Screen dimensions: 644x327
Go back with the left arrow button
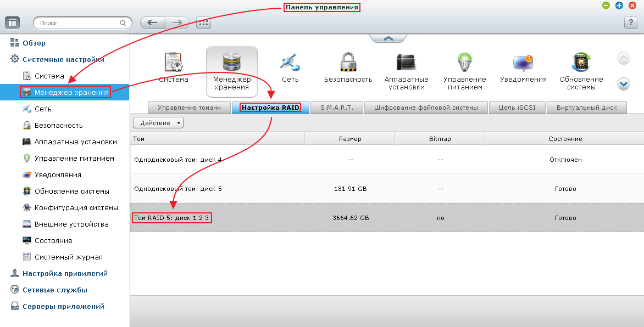152,23
